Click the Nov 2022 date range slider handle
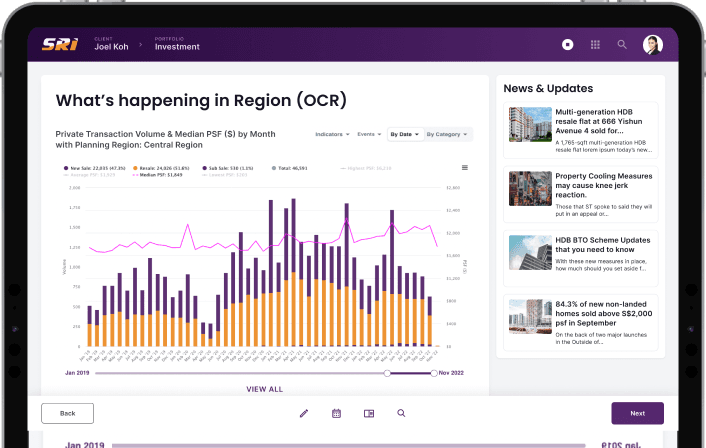This screenshot has height=448, width=706. click(433, 373)
